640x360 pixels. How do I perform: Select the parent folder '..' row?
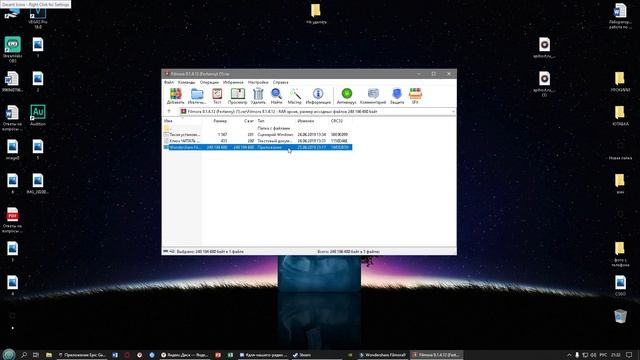coord(257,128)
